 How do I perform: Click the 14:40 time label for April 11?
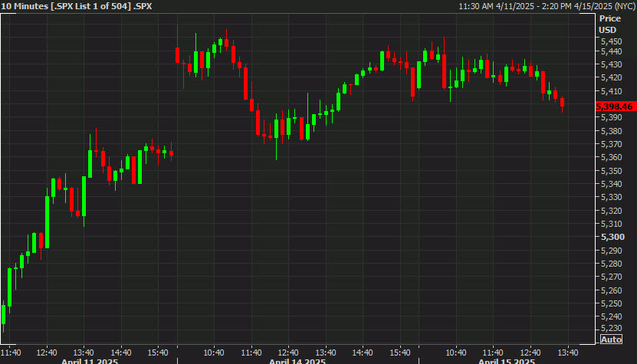coord(120,353)
